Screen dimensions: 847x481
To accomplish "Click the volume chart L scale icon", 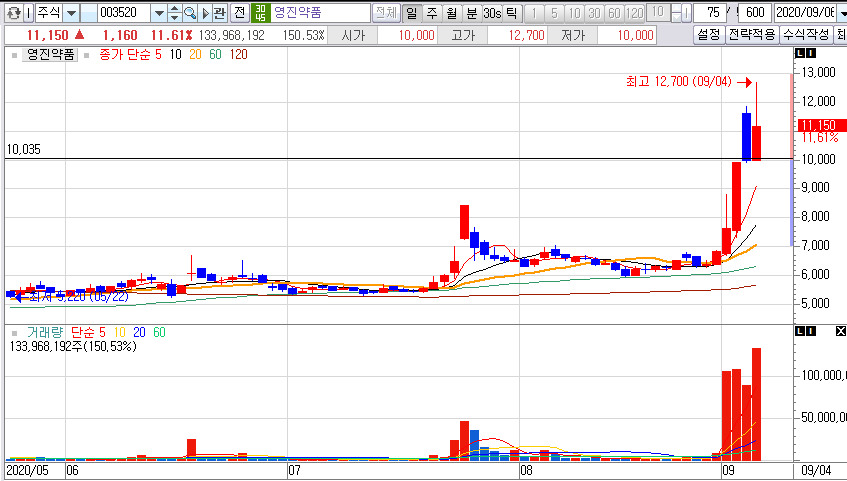I will 800,331.
